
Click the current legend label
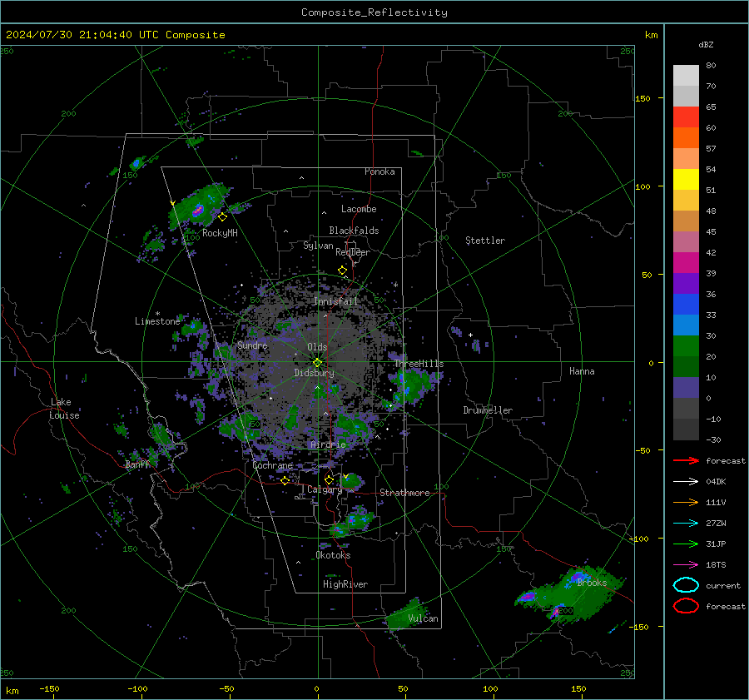(723, 585)
